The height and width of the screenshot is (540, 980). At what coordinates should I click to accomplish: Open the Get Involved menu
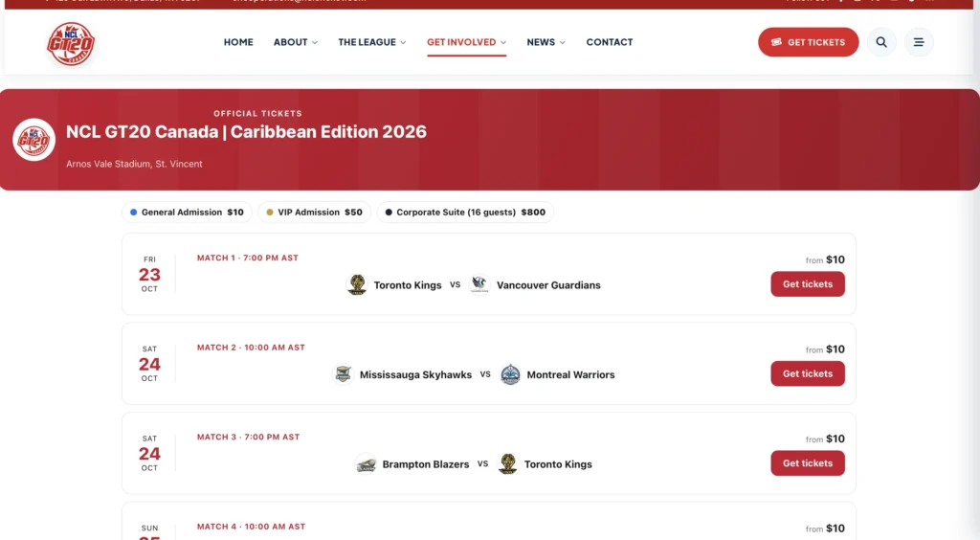[x=467, y=42]
